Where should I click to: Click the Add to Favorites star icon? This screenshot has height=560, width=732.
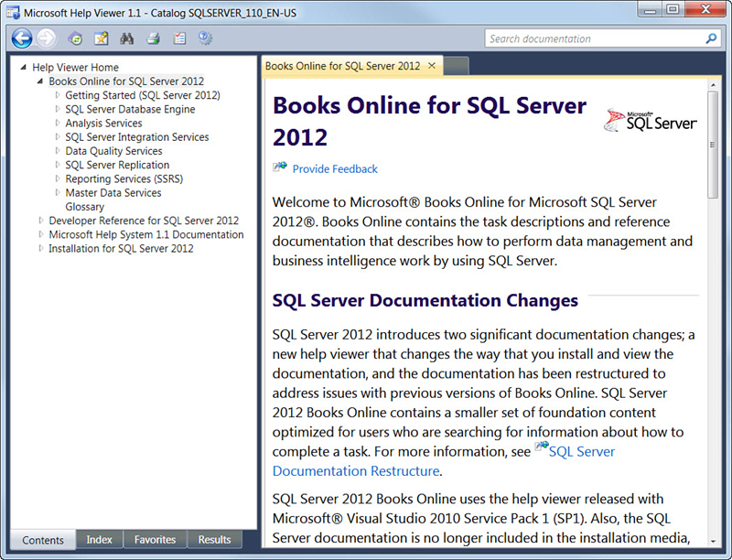click(101, 38)
